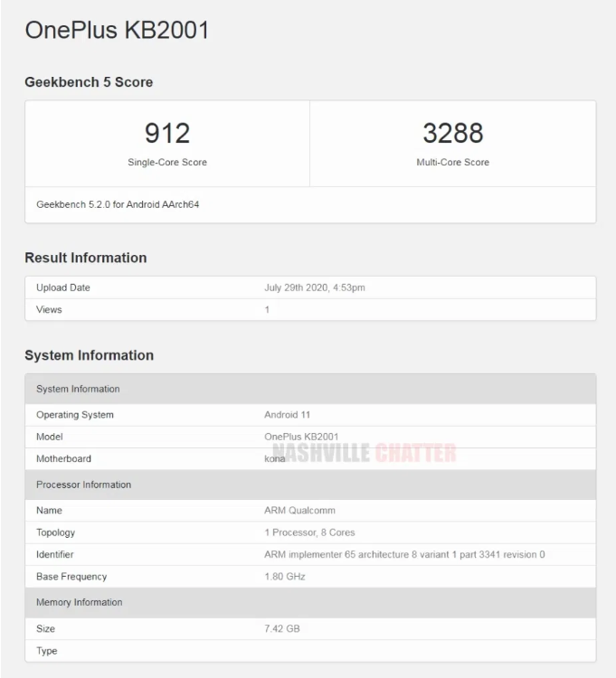This screenshot has height=678, width=616.
Task: Select the Geekbench 5 Score heading
Action: tap(89, 82)
